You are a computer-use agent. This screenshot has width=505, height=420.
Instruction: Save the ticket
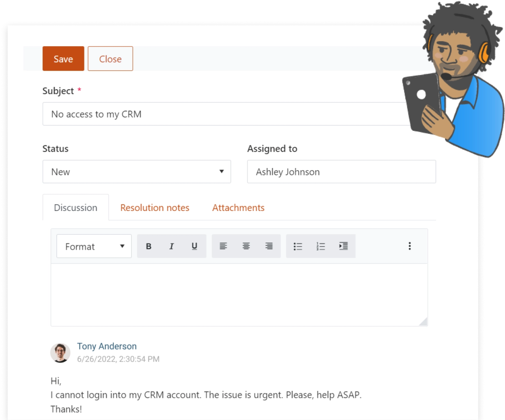63,58
